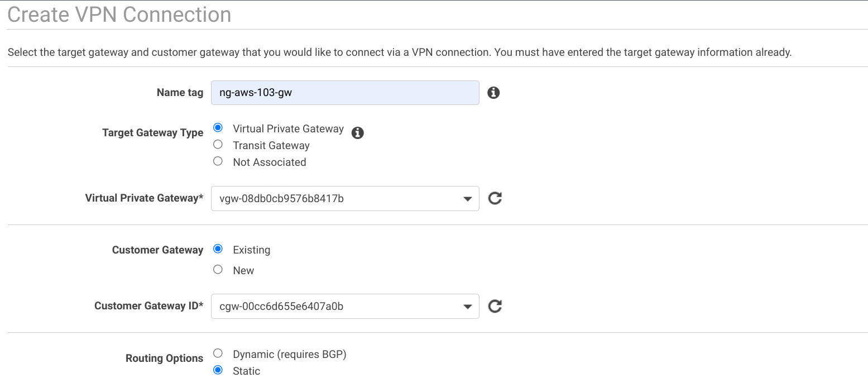Select Static routing option

click(x=218, y=370)
